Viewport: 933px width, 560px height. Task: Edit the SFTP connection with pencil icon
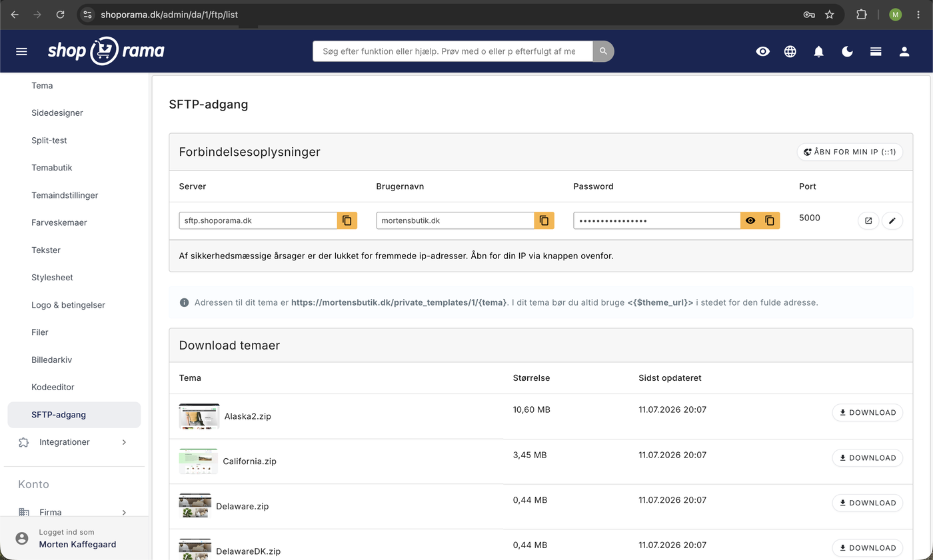892,220
